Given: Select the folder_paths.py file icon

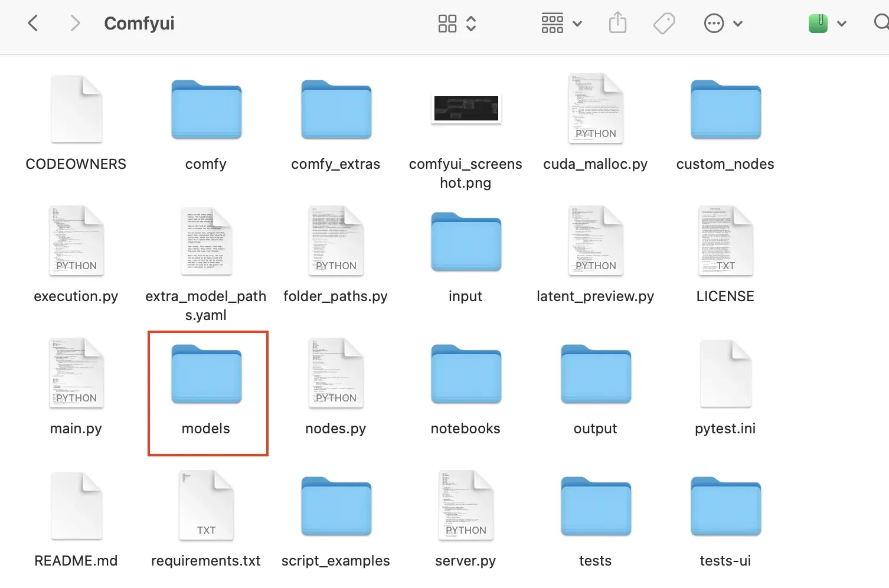Looking at the screenshot, I should (336, 241).
